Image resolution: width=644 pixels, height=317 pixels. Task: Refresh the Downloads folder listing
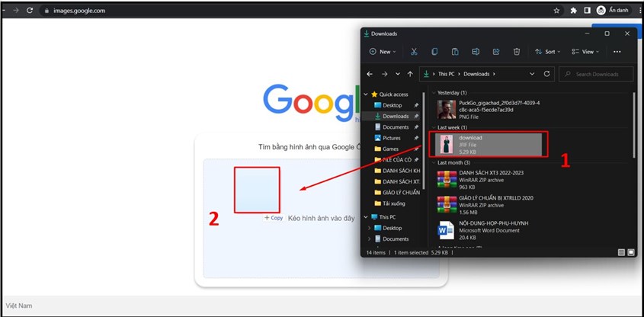pos(546,74)
